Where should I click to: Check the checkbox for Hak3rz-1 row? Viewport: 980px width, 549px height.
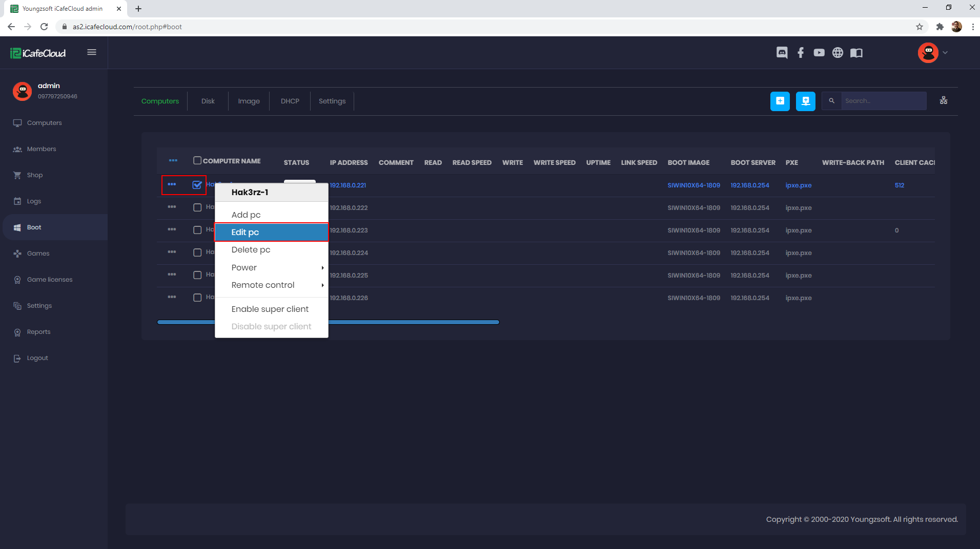click(197, 184)
